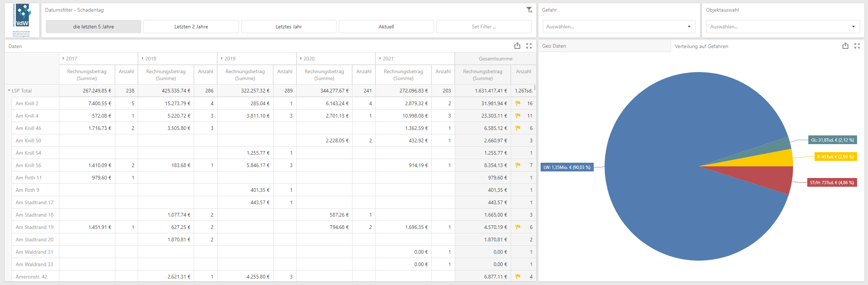Click cell 15.273,79 € for Am Knill 2
The image size is (868, 285).
pyautogui.click(x=178, y=103)
